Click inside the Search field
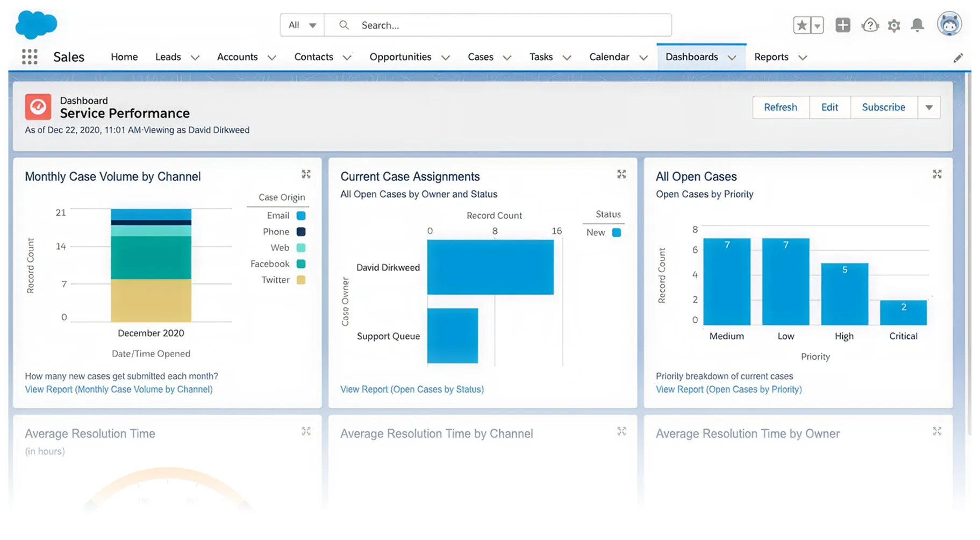 point(484,25)
